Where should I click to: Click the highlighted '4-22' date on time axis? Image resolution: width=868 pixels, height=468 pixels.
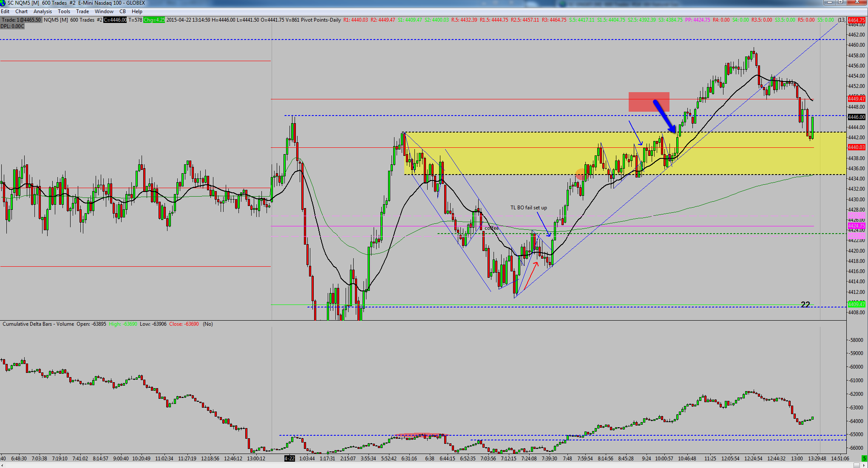click(x=289, y=459)
